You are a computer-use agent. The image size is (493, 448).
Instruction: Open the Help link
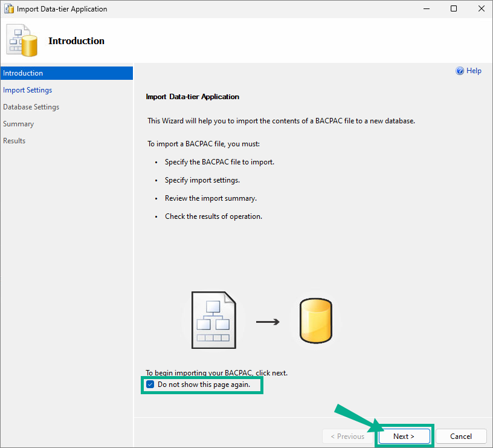pos(474,71)
